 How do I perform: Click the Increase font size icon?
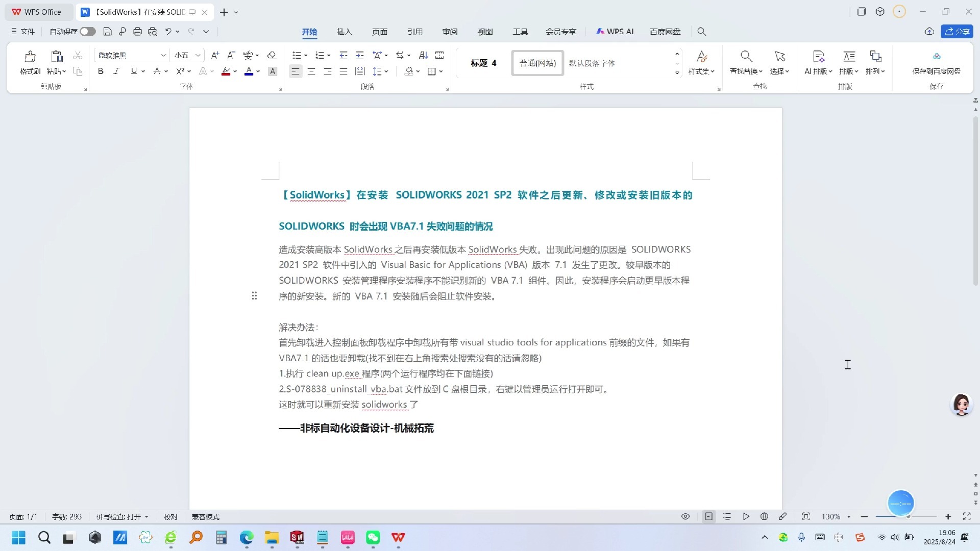(x=215, y=55)
